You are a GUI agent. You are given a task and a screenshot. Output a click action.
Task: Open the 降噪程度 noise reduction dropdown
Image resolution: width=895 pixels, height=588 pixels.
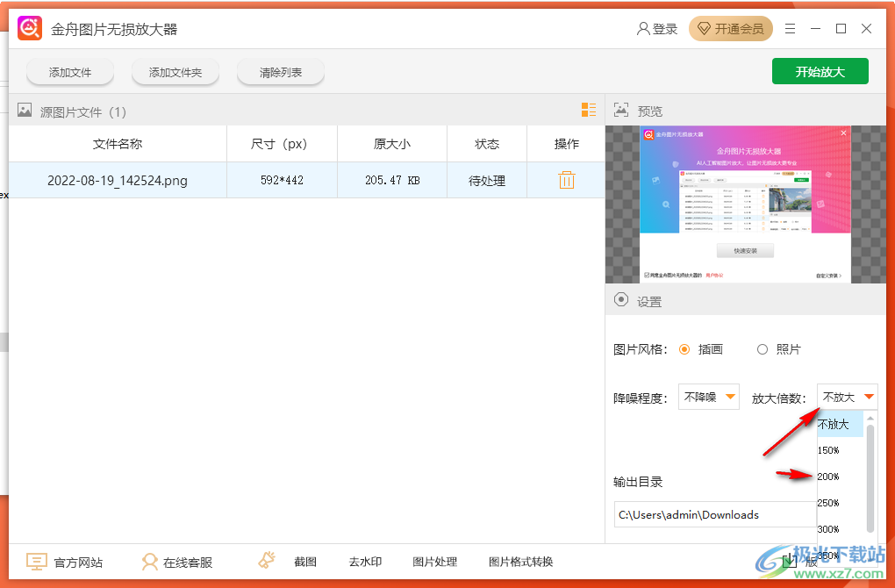[709, 397]
